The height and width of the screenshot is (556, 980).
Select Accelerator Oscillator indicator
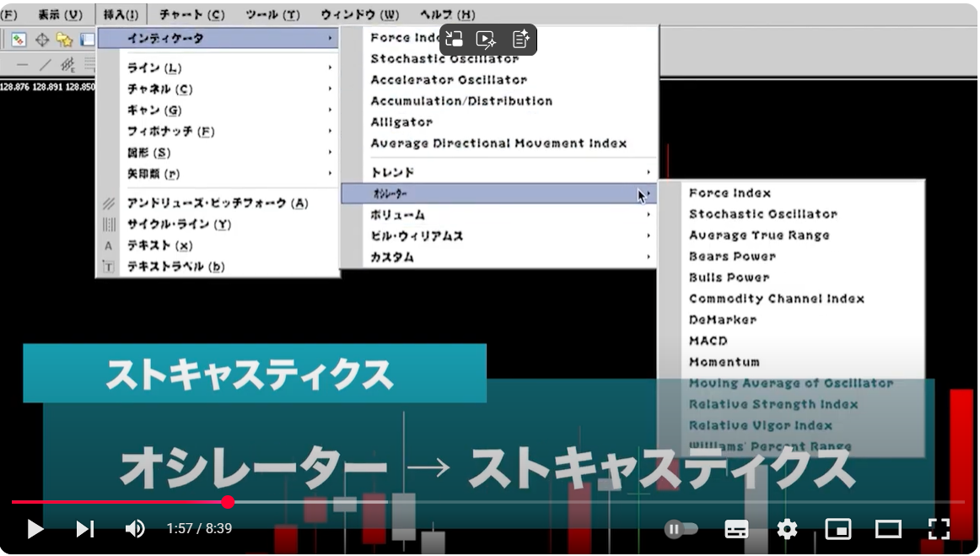coord(449,80)
